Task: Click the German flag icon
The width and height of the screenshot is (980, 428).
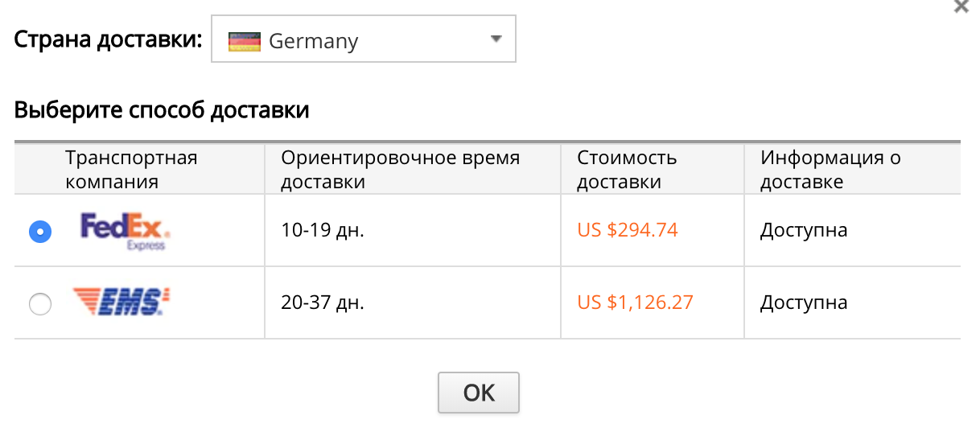Action: click(x=245, y=41)
